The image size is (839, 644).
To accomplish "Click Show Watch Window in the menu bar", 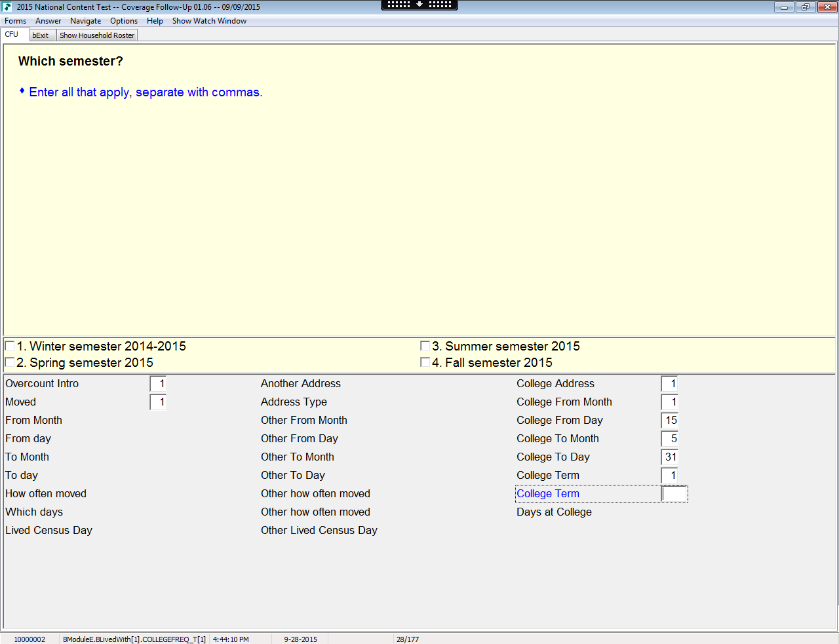I will point(209,21).
